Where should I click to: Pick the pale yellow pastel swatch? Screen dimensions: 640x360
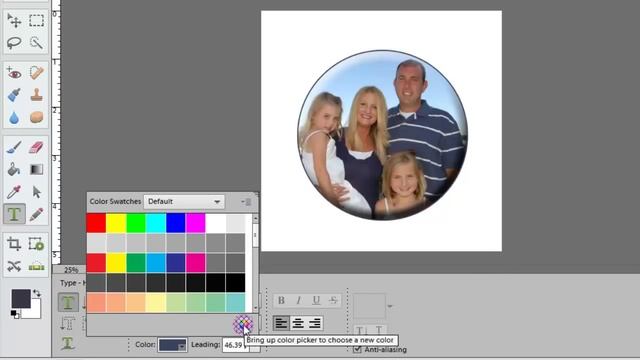click(156, 302)
